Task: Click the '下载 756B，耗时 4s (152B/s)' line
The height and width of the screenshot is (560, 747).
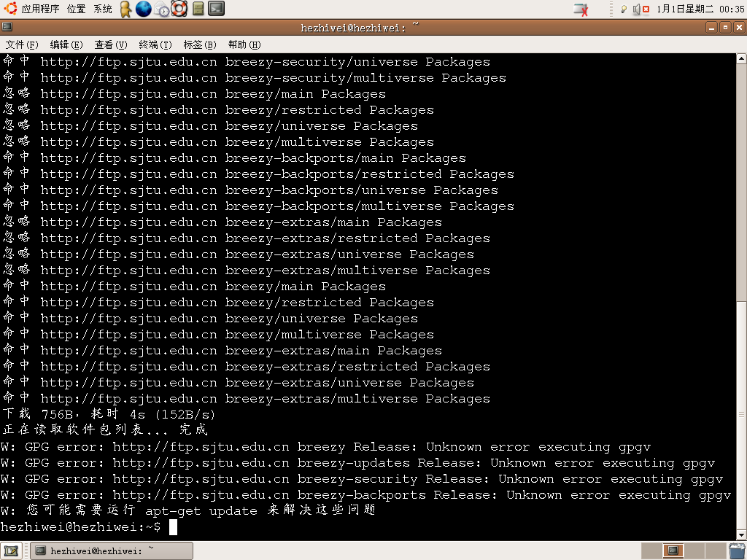Action: (x=109, y=414)
